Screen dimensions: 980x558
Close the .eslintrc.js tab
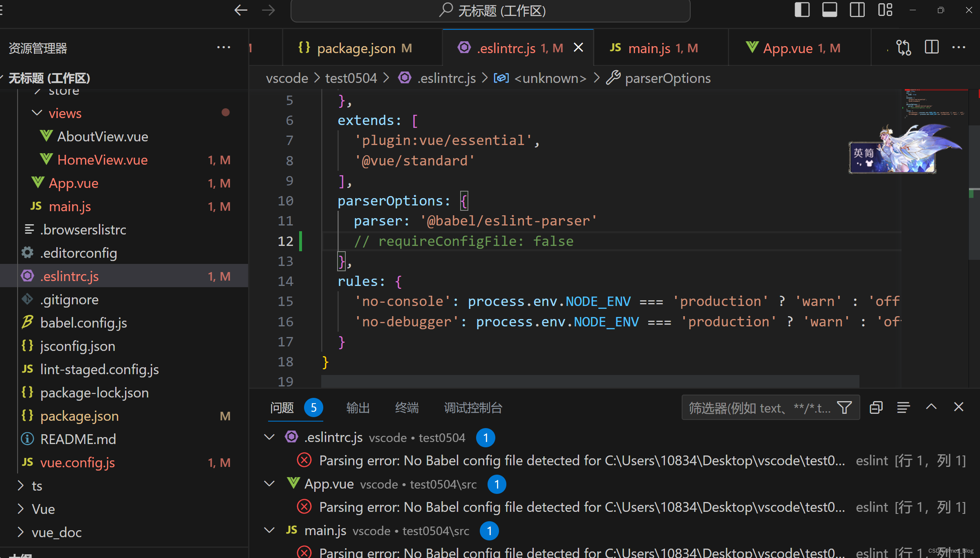578,48
